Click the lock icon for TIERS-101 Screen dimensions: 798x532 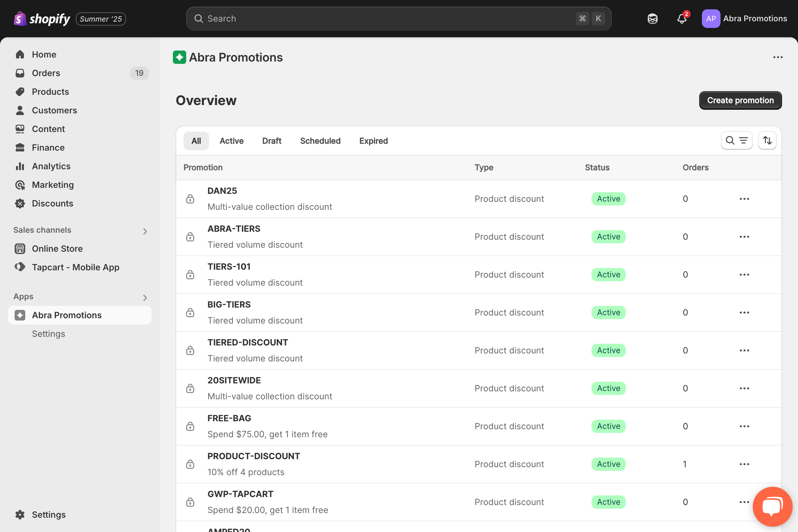coord(190,275)
